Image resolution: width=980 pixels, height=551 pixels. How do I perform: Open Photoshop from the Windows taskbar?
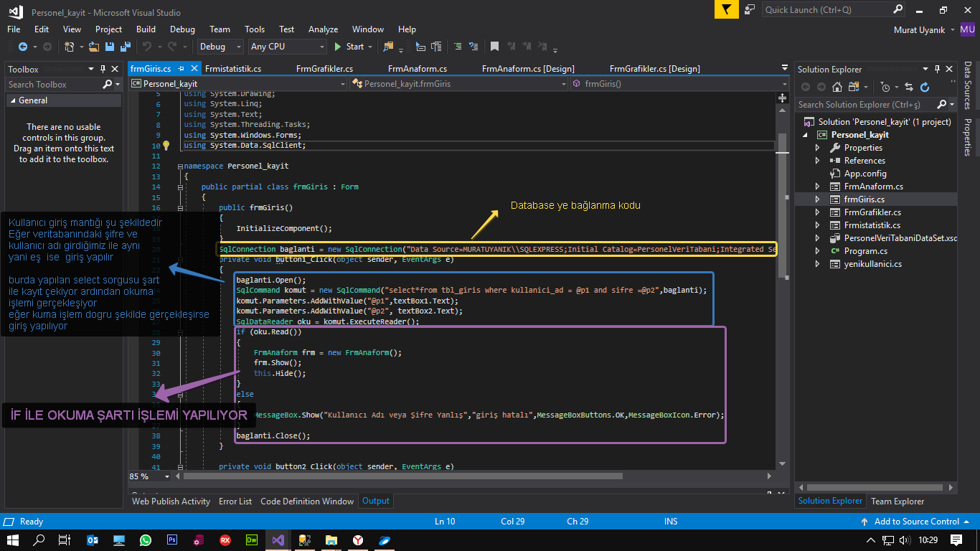(x=172, y=540)
